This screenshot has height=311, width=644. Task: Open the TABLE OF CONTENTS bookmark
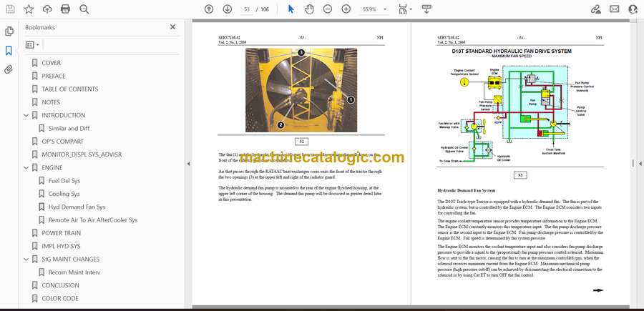click(69, 89)
